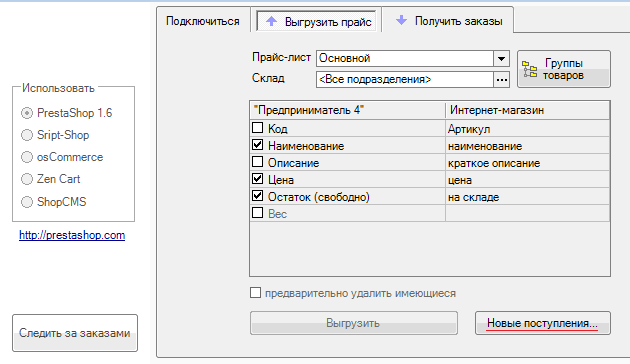The width and height of the screenshot is (630, 364).
Task: Enable the Описание field checkbox
Action: pos(258,162)
